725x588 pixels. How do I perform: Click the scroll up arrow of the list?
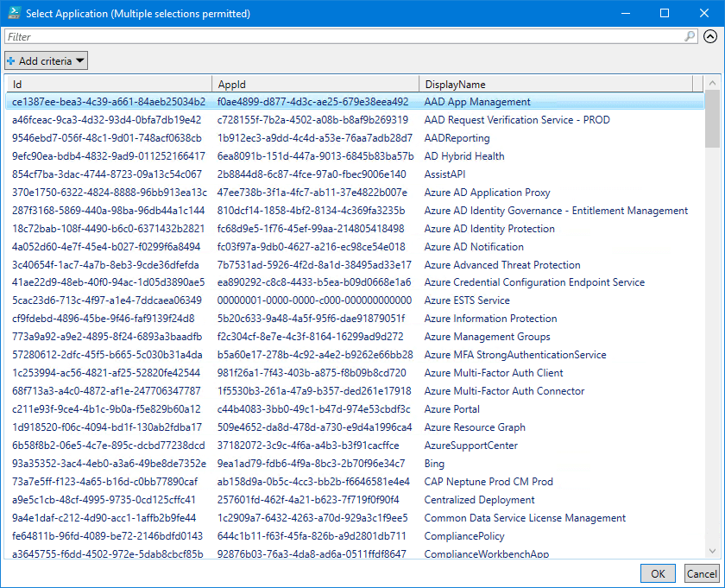[x=712, y=84]
